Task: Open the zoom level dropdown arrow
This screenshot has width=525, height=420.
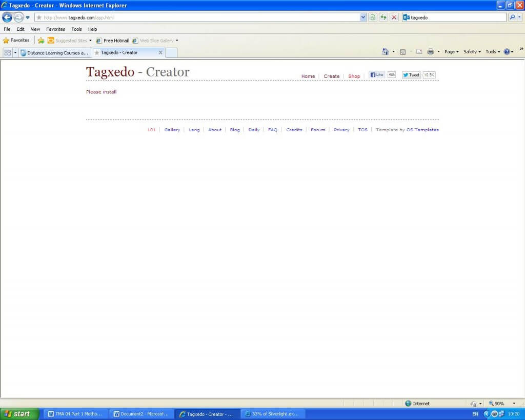Action: (514, 403)
